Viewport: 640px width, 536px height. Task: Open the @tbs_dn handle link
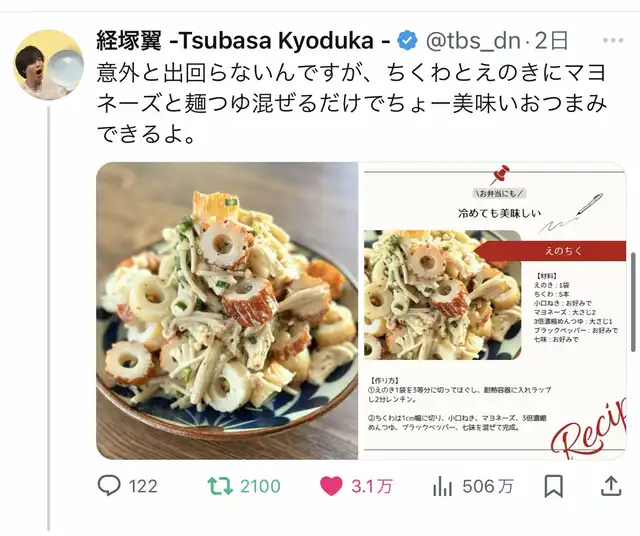click(473, 40)
